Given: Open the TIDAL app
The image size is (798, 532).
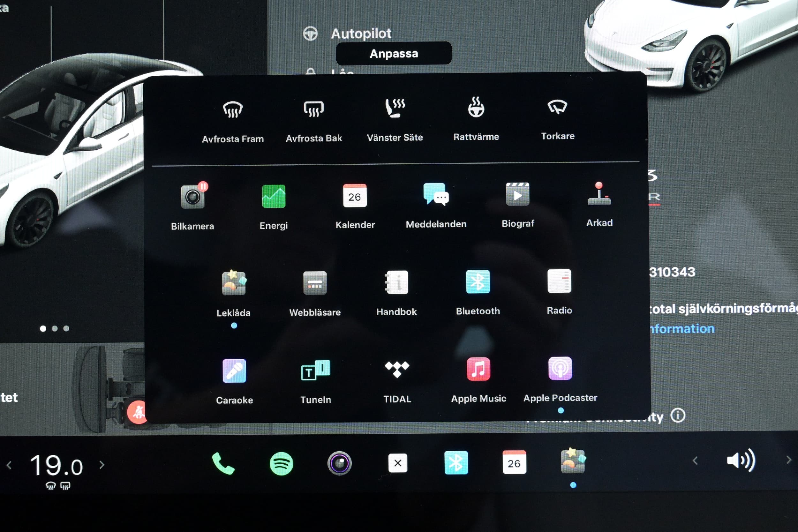Looking at the screenshot, I should pos(397,381).
